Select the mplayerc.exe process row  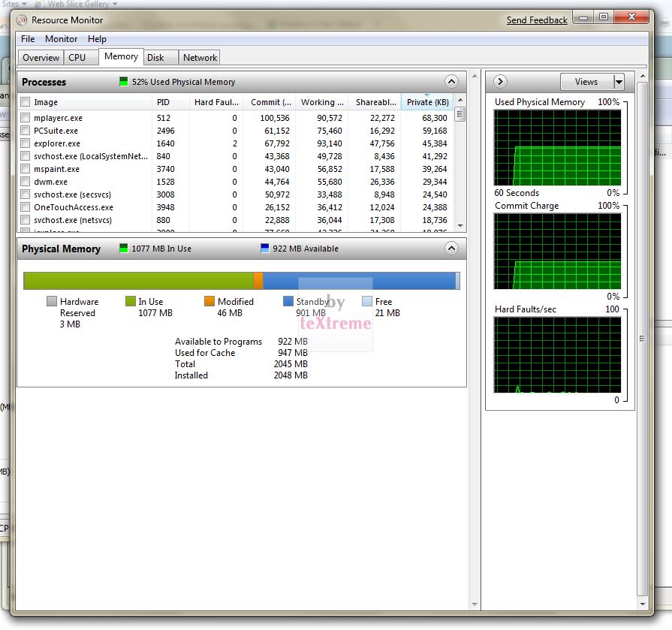coord(236,117)
